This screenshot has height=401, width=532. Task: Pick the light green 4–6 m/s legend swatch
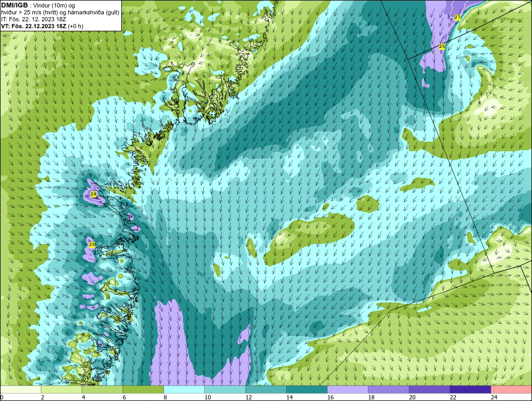[x=102, y=389]
